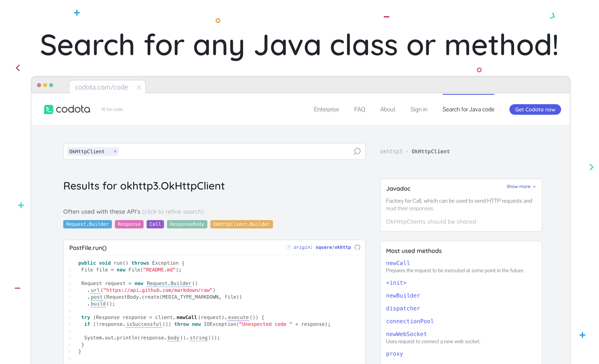This screenshot has width=599, height=364.
Task: Switch to the Search for Java code tab
Action: click(468, 109)
